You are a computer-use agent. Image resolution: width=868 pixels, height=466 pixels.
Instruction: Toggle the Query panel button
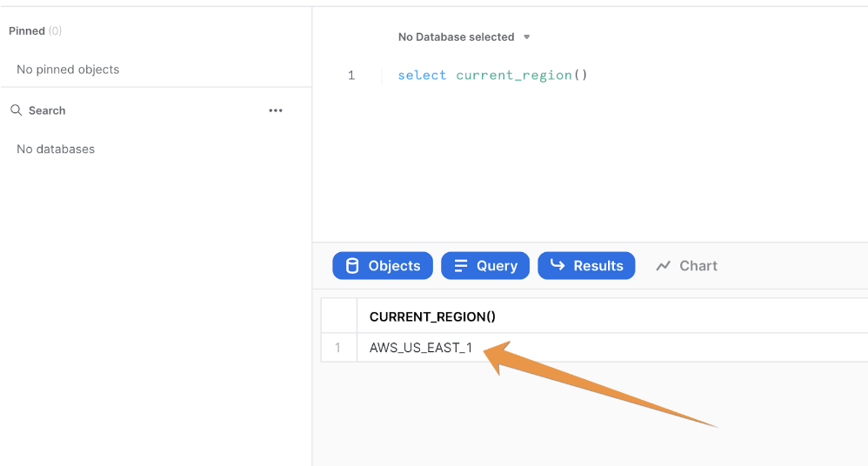click(485, 266)
